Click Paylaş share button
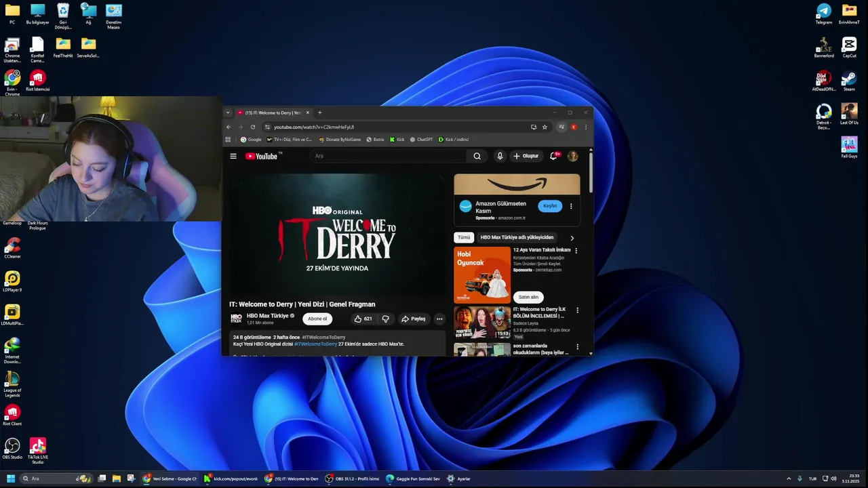Image resolution: width=868 pixels, height=488 pixels. 413,319
